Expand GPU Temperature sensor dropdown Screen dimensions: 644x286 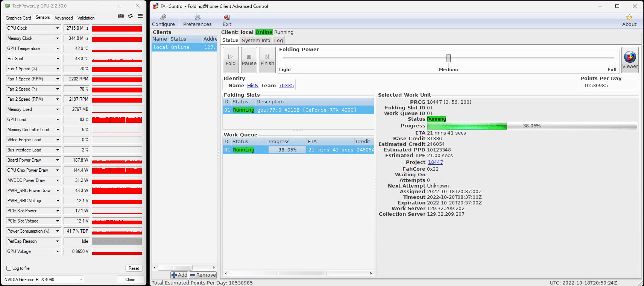click(x=58, y=48)
